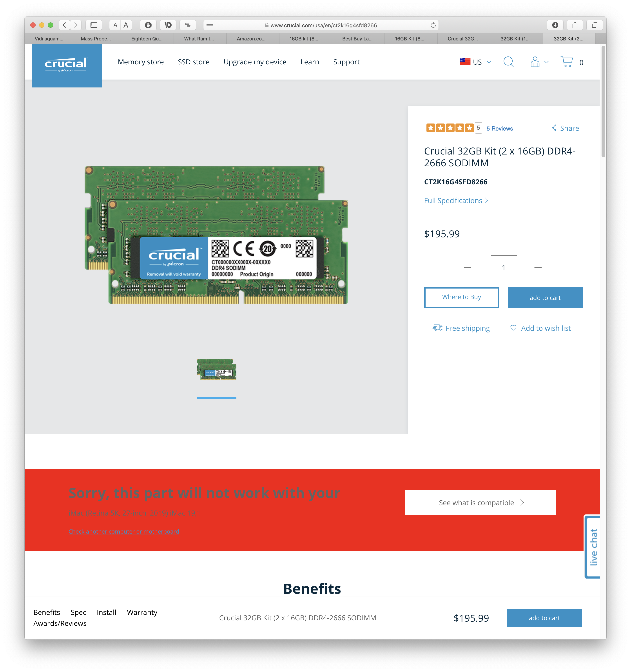The image size is (631, 672).
Task: Switch to the Vidi aquam... tab
Action: click(x=47, y=39)
